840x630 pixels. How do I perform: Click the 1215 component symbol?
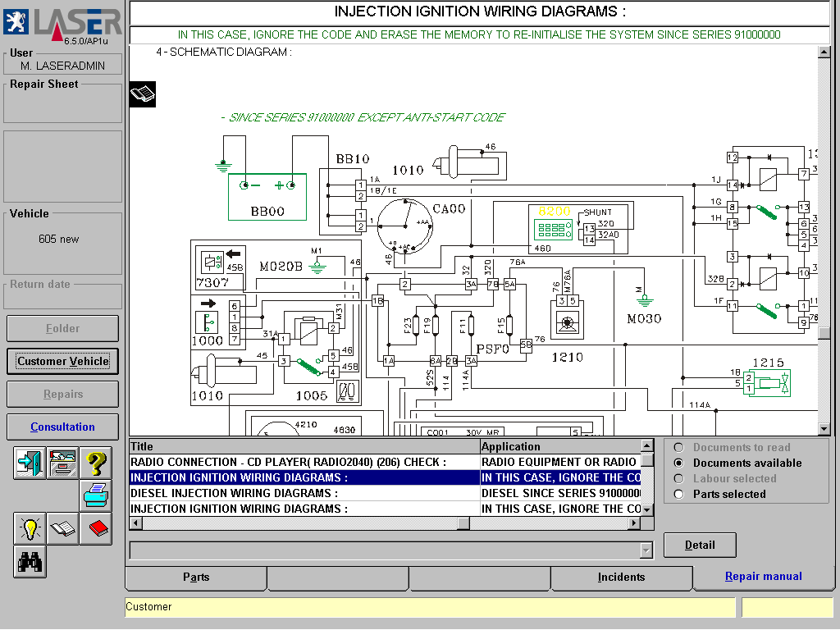pos(767,382)
